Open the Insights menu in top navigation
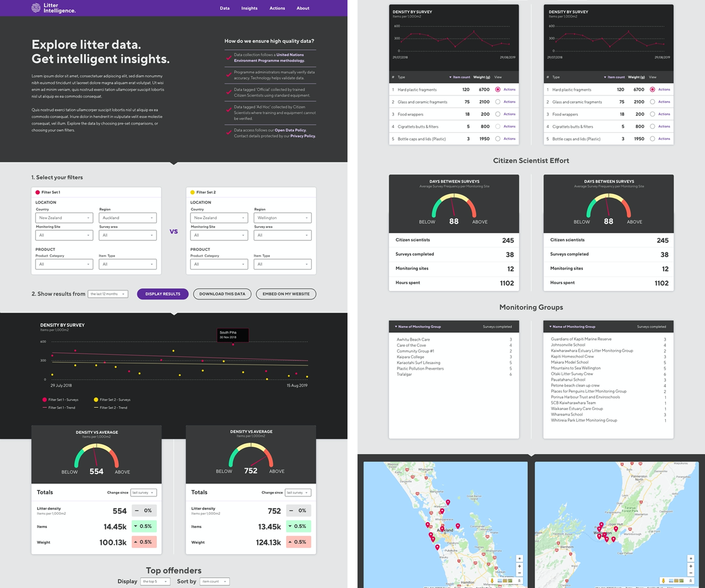This screenshot has width=705, height=588. coord(249,8)
